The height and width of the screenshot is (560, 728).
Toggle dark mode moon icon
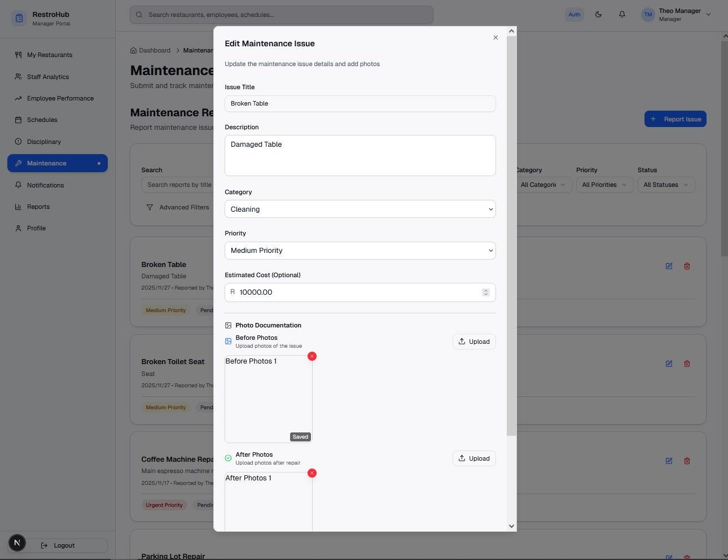click(598, 15)
